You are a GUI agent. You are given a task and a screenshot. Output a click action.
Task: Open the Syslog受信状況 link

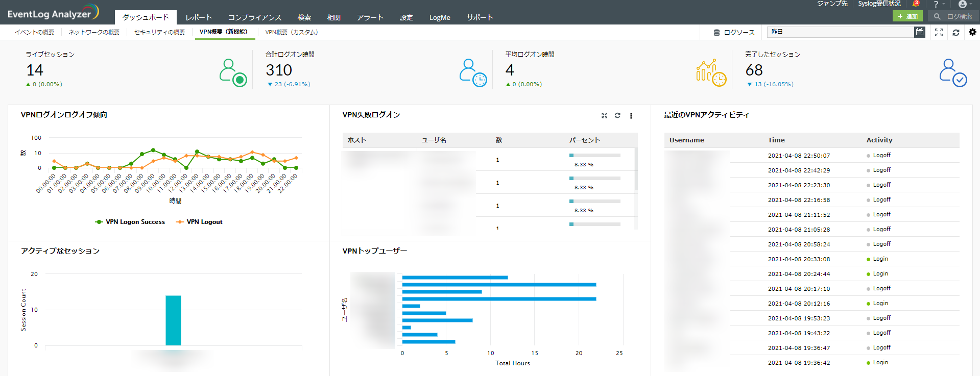879,4
